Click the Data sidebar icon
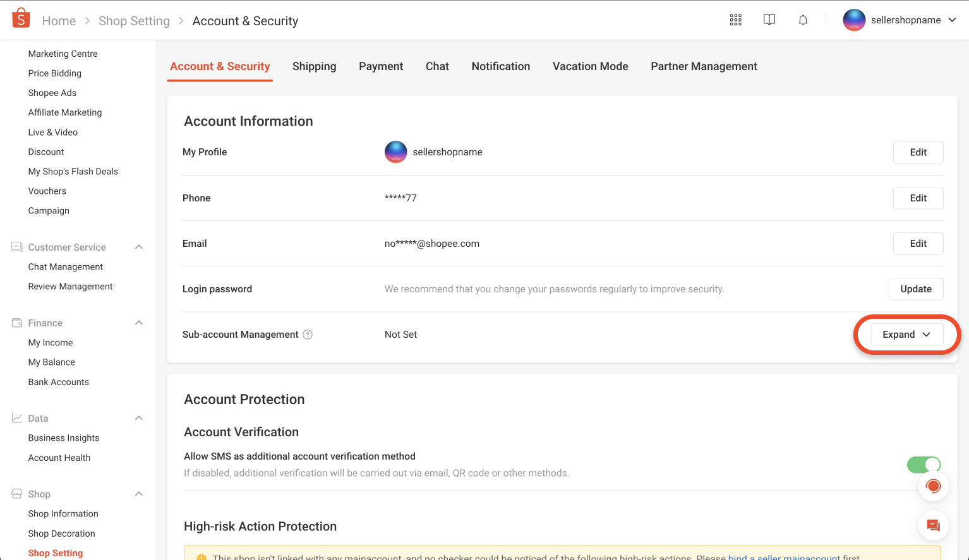The height and width of the screenshot is (560, 969). coord(16,417)
